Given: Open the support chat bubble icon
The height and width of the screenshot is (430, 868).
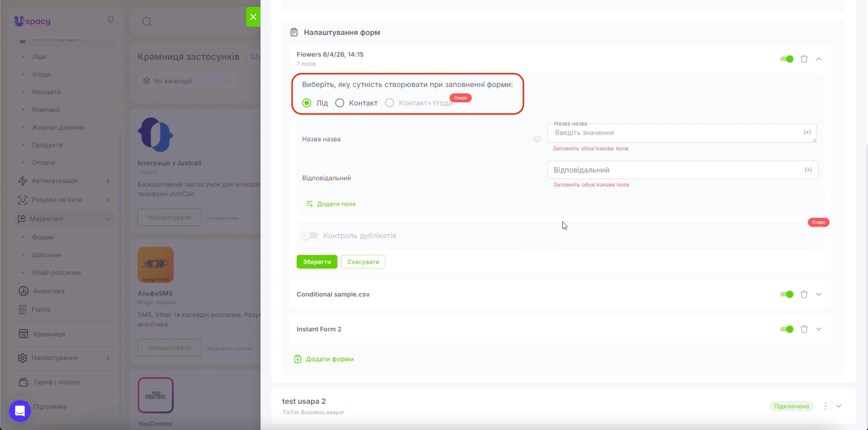Looking at the screenshot, I should pyautogui.click(x=20, y=411).
